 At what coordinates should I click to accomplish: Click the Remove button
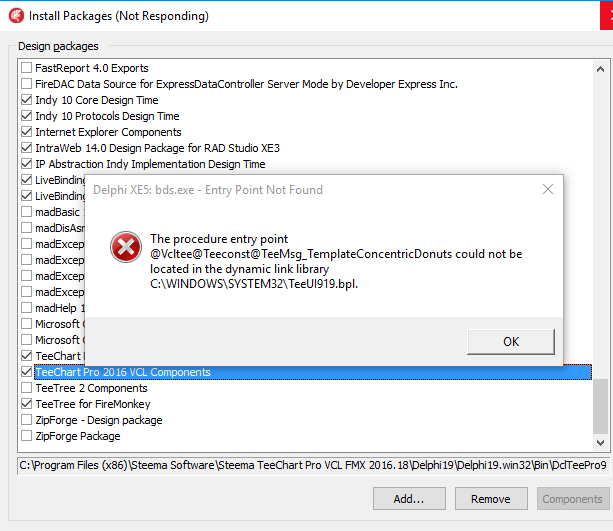click(491, 499)
